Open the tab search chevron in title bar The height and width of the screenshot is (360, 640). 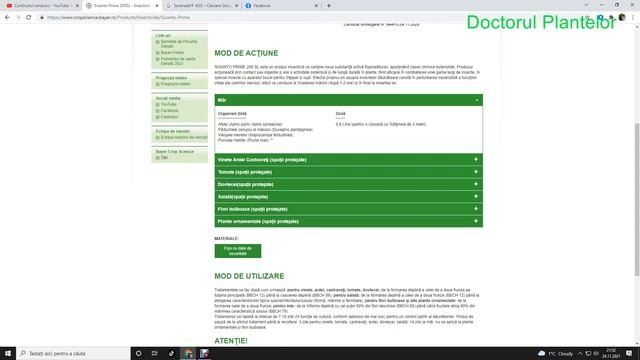586,5
